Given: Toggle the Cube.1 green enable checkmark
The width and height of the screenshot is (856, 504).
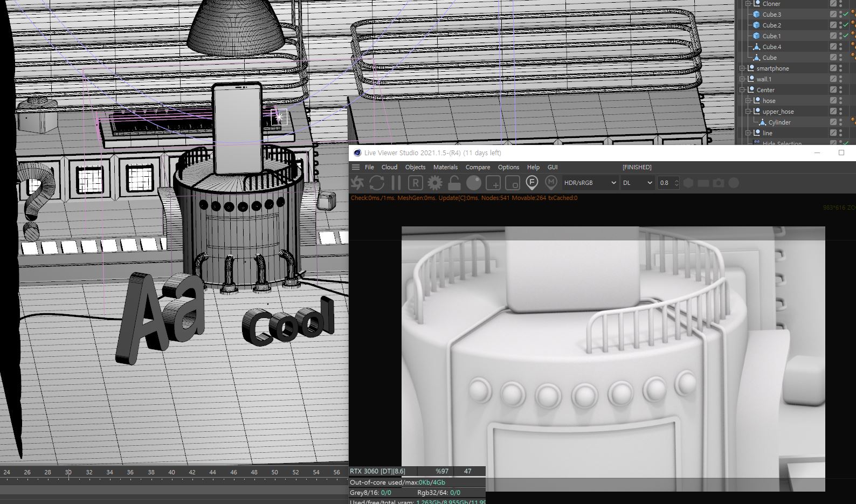Looking at the screenshot, I should [846, 36].
